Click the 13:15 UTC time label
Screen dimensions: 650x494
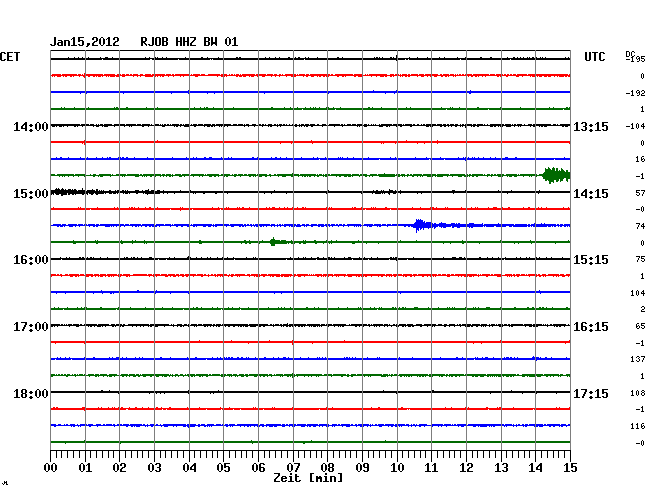coord(591,127)
